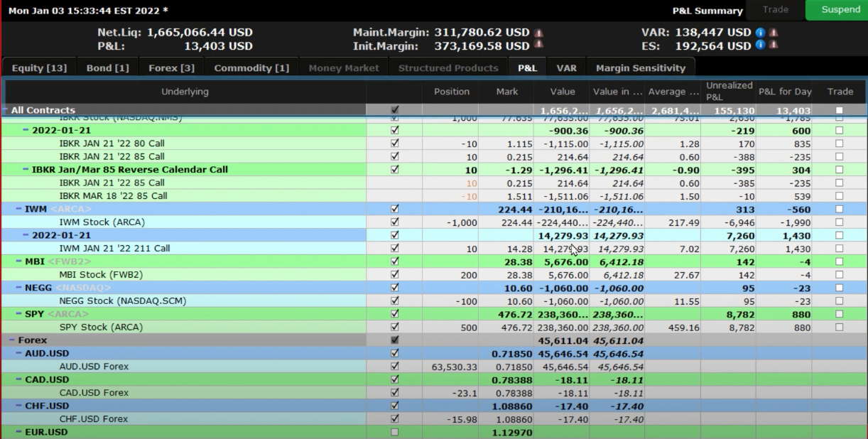868x439 pixels.
Task: Uncheck the SPY Stock (ARCA) checkbox
Action: click(395, 327)
